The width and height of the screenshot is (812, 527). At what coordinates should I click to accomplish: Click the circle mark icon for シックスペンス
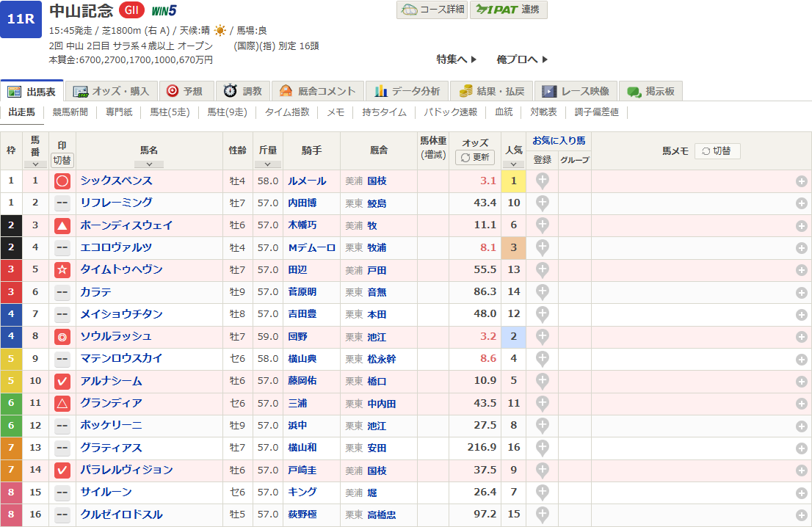[62, 181]
